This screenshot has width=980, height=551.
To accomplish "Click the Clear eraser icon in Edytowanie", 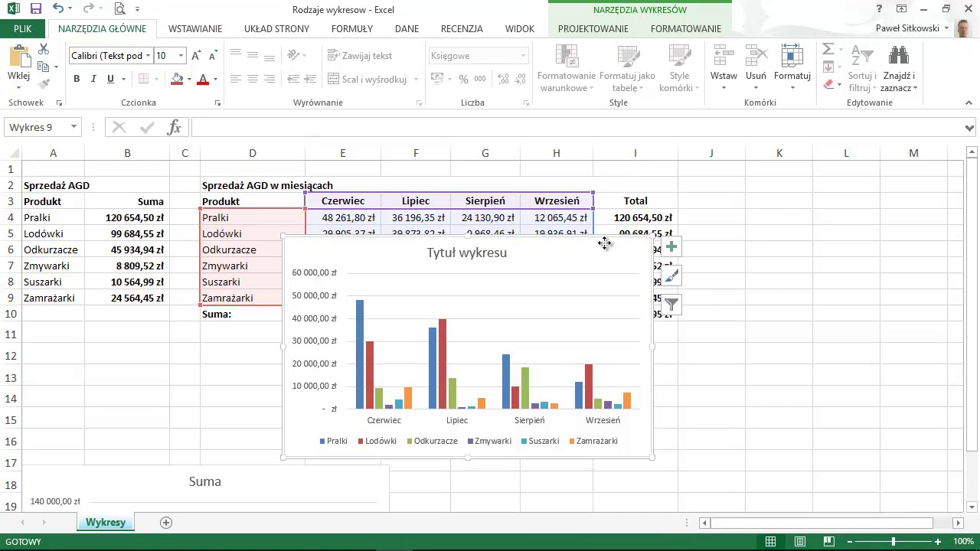I will [828, 84].
